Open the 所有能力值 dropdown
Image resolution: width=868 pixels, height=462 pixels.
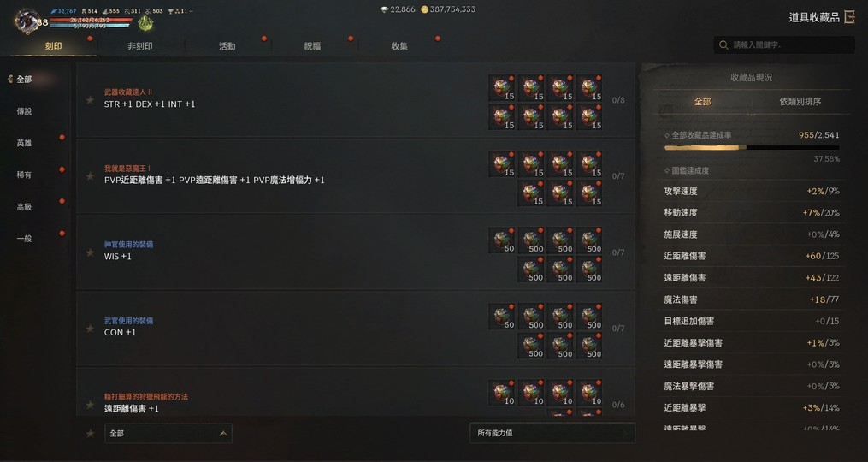[x=552, y=433]
